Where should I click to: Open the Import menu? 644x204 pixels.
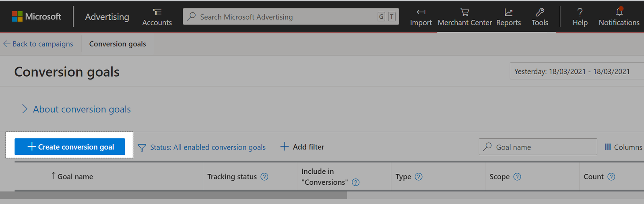[x=421, y=17]
